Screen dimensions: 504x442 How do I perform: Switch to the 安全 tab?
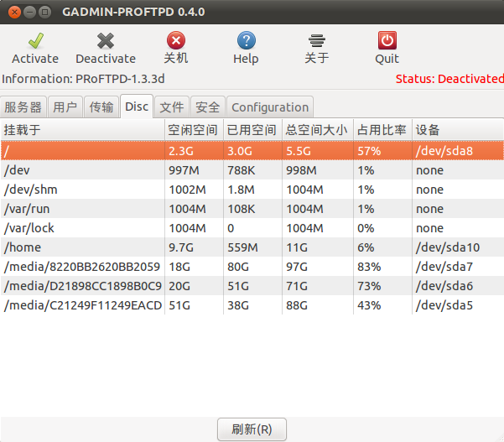pyautogui.click(x=208, y=107)
